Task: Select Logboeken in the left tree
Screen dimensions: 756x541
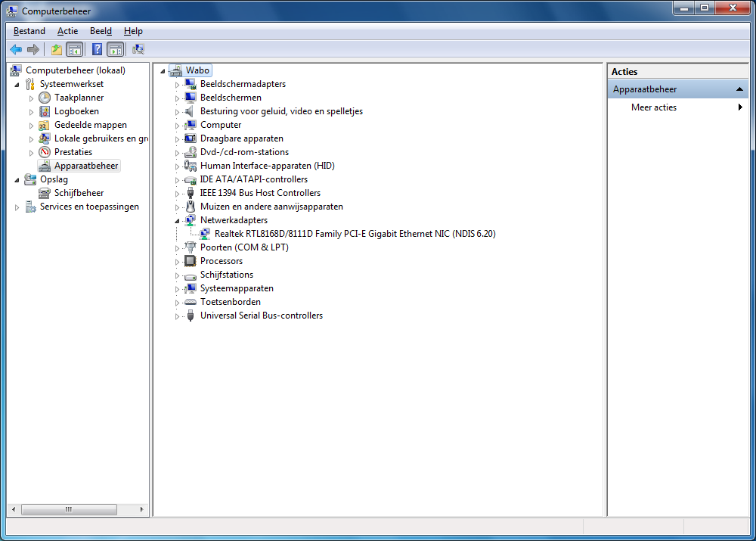Action: 76,111
